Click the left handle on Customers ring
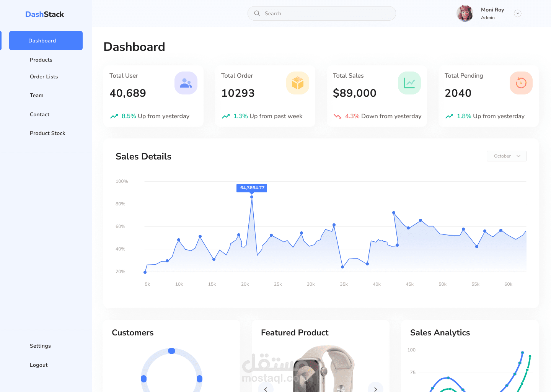The height and width of the screenshot is (392, 551). (x=144, y=379)
